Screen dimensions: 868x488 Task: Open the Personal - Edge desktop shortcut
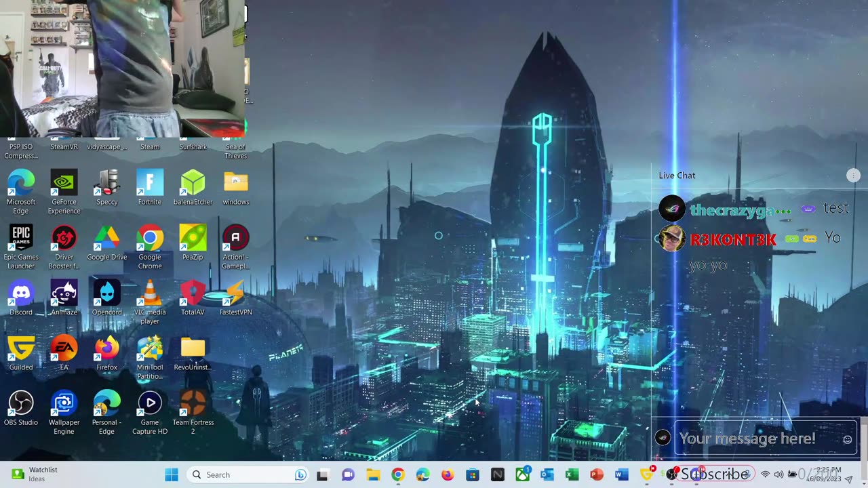pyautogui.click(x=107, y=412)
